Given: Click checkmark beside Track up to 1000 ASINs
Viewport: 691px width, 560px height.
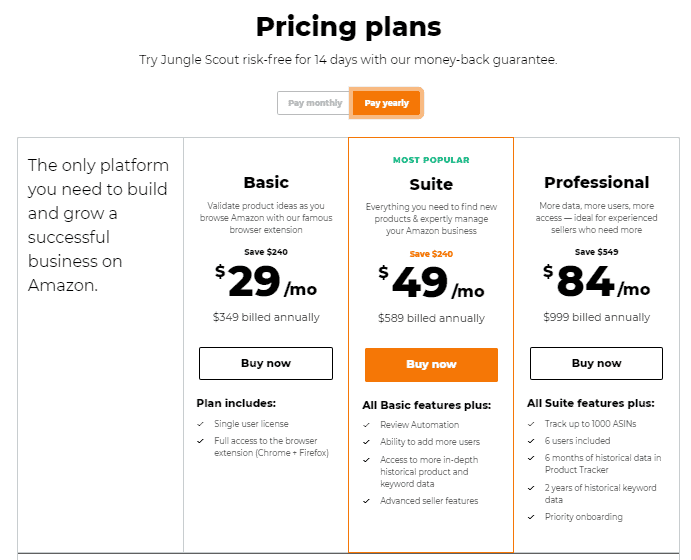Looking at the screenshot, I should click(x=531, y=424).
